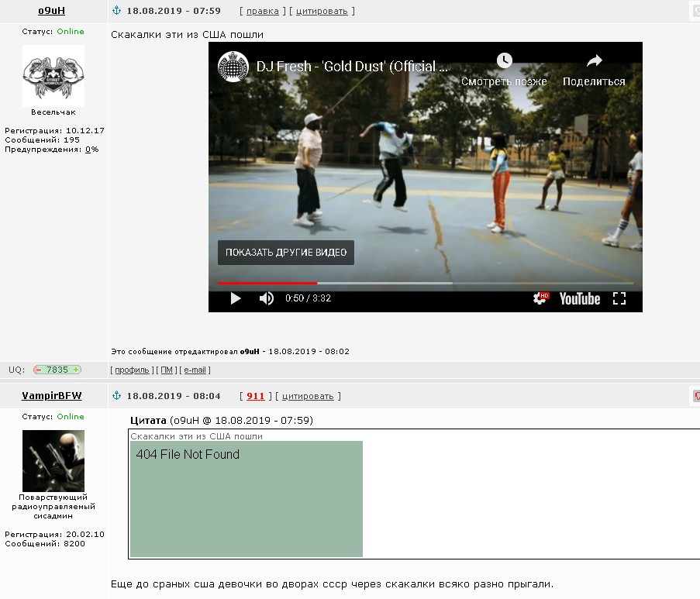Open профиль link under o9uH post
700x599 pixels.
(x=132, y=370)
